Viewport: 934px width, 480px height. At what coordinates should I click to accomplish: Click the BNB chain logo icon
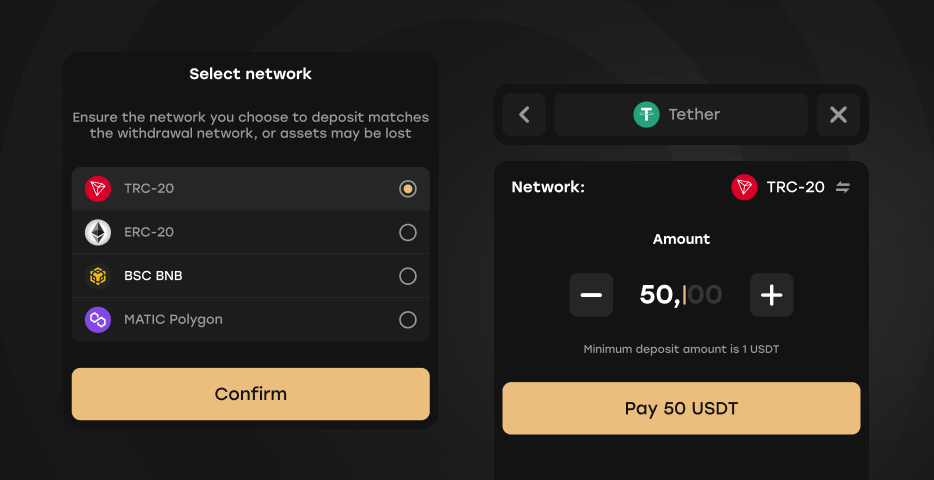pyautogui.click(x=98, y=276)
